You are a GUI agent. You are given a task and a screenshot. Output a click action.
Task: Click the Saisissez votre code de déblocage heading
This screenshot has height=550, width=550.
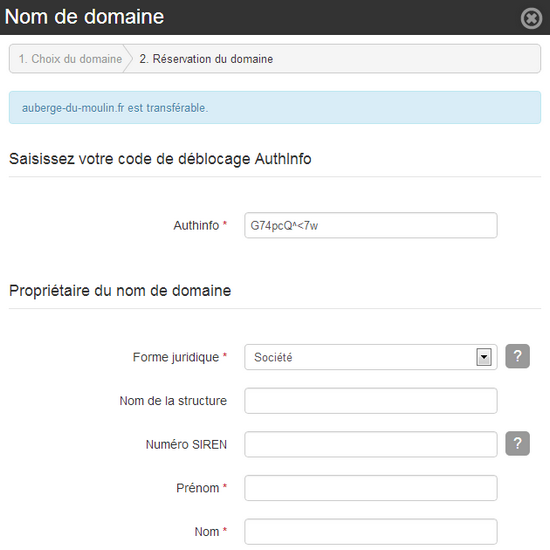pyautogui.click(x=160, y=159)
